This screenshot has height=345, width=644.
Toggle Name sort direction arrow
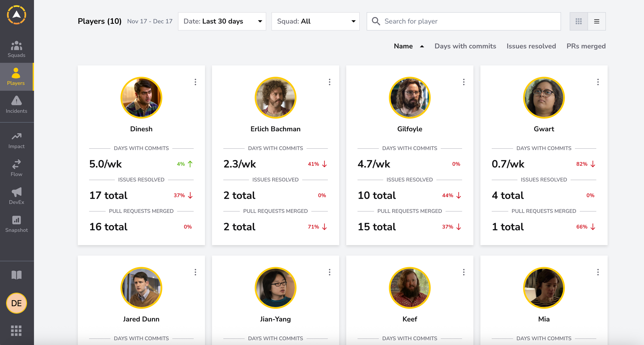coord(422,46)
